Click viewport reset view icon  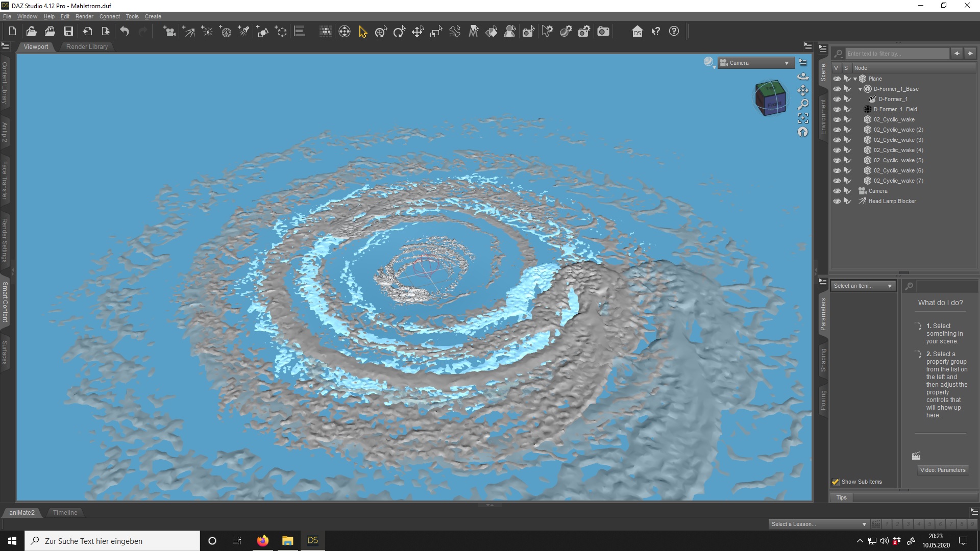coord(803,132)
